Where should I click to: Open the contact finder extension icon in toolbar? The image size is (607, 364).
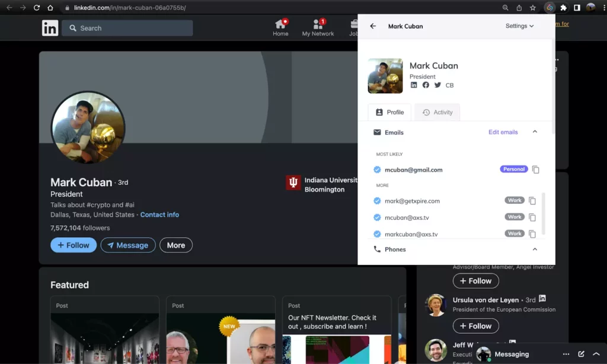(550, 8)
